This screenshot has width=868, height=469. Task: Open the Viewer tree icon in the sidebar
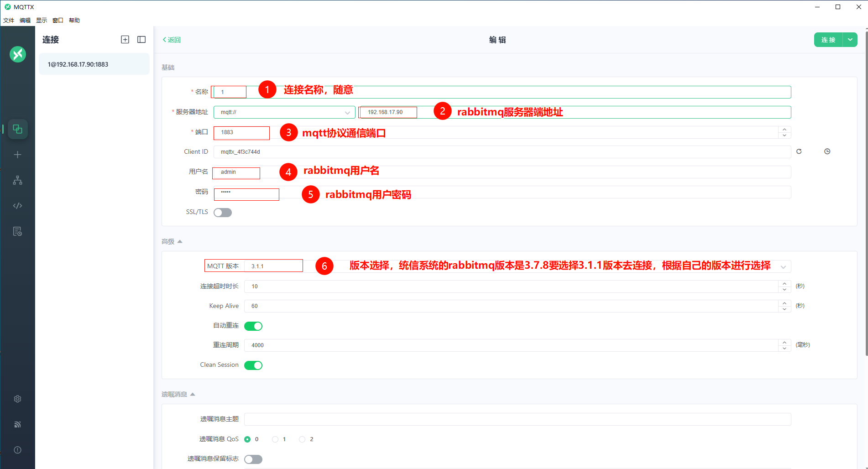(x=18, y=180)
